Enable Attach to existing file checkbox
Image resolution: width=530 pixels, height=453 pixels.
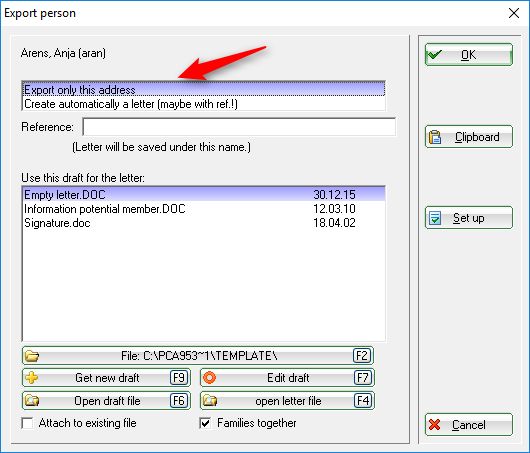point(27,423)
